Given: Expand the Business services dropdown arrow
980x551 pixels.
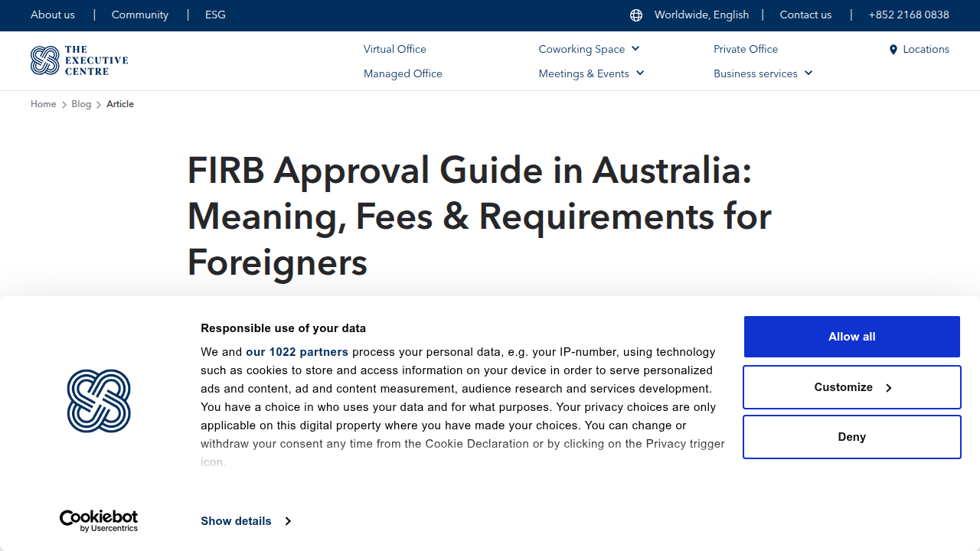Looking at the screenshot, I should [808, 73].
